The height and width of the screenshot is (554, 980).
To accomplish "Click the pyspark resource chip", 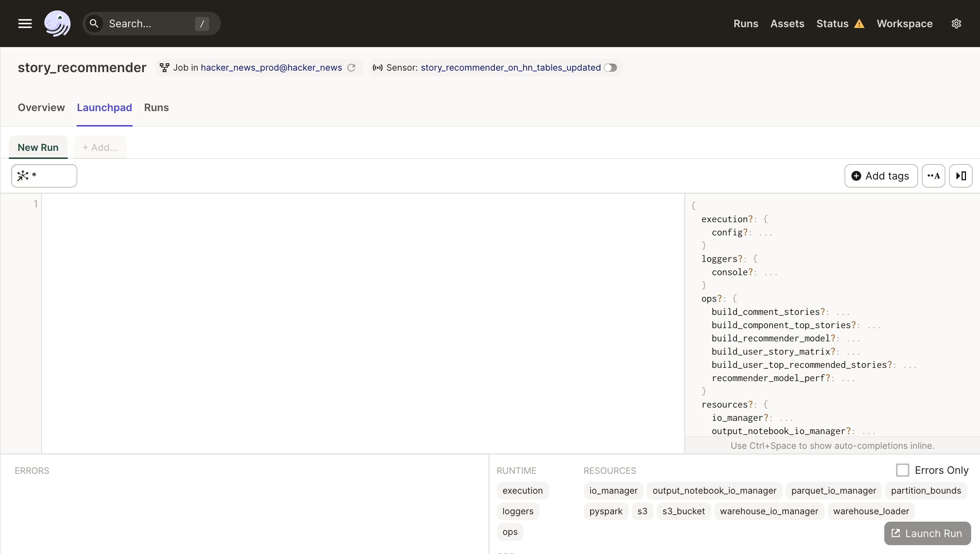I will tap(605, 511).
